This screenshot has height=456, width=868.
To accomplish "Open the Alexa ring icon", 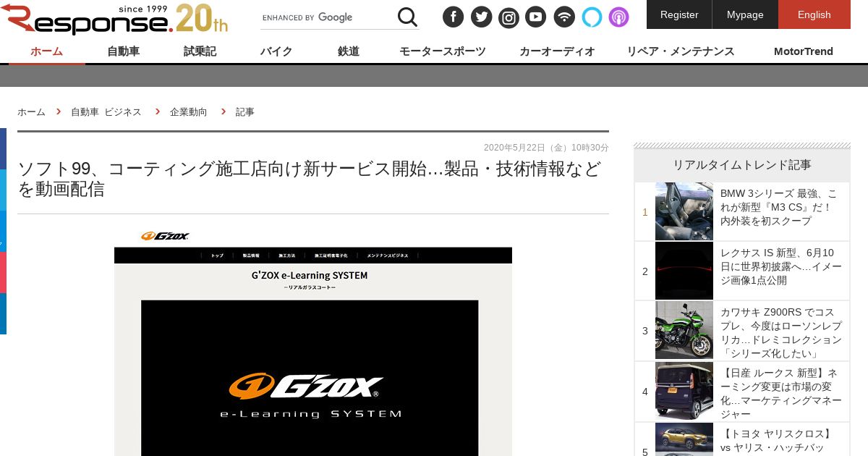I will (592, 17).
